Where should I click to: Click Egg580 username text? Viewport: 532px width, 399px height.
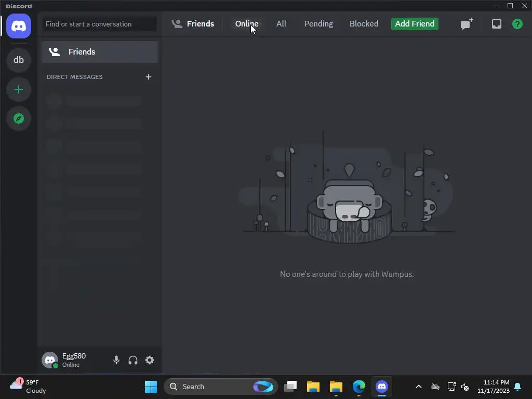tap(74, 356)
